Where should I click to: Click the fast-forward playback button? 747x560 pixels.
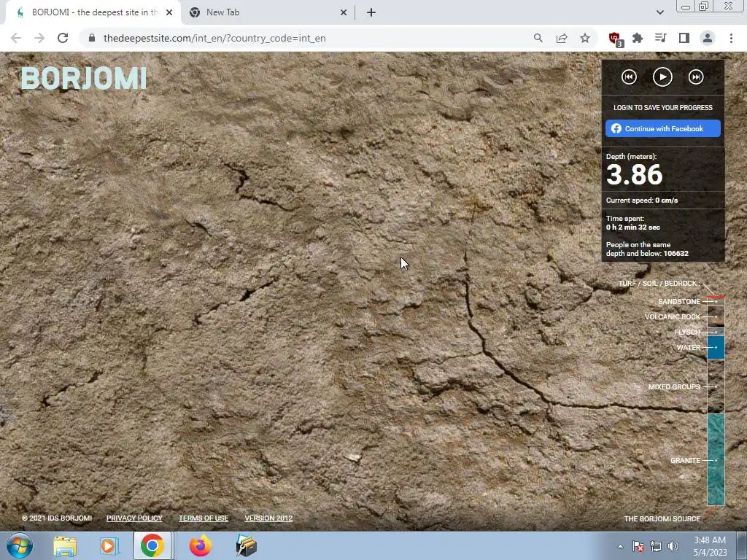pyautogui.click(x=696, y=77)
